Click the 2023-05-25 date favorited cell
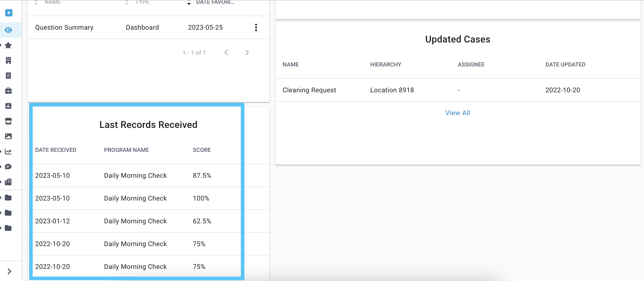 pos(205,28)
